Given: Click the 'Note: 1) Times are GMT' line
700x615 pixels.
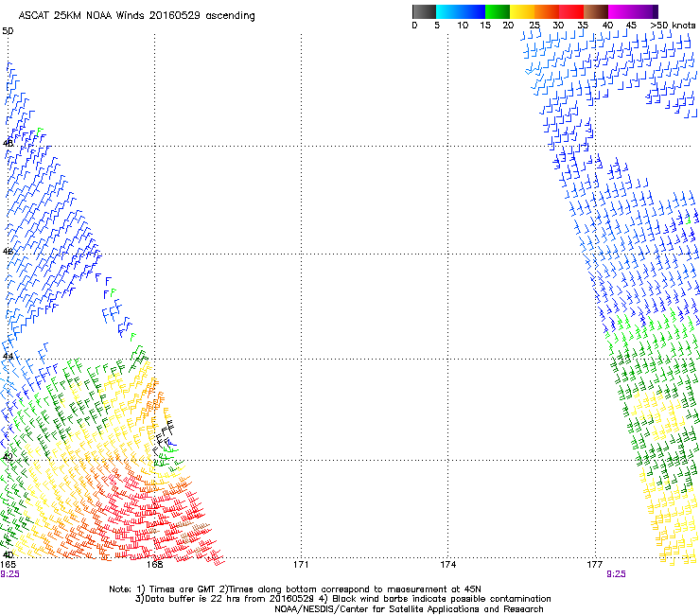Looking at the screenshot, I should (294, 589).
